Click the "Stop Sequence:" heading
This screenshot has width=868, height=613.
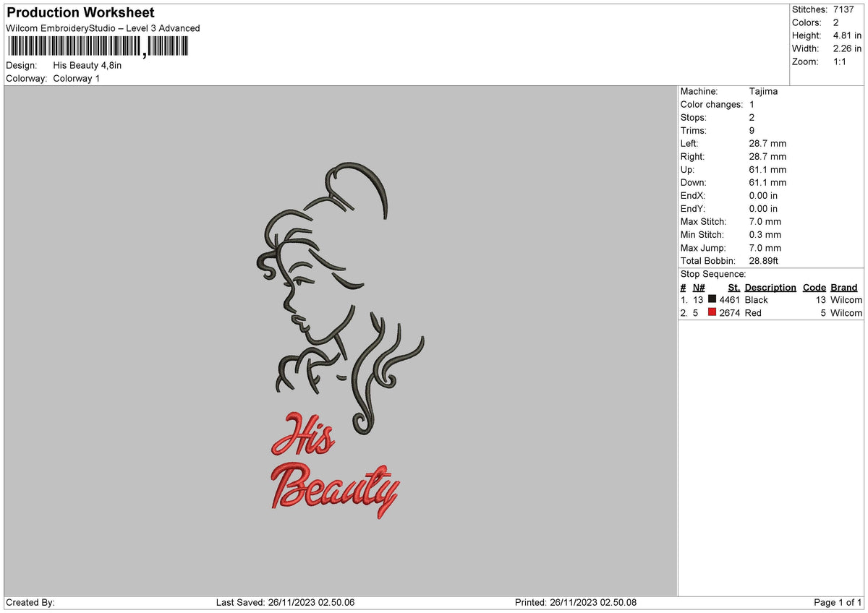coord(713,274)
